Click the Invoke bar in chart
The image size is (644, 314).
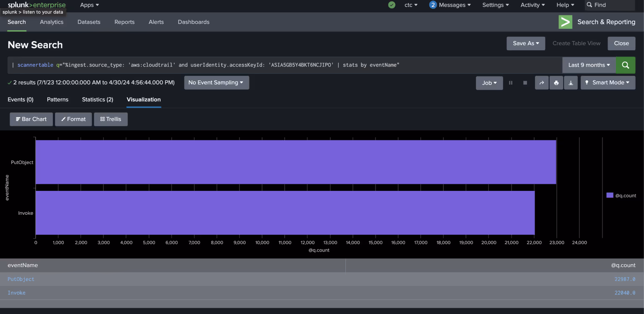point(285,213)
